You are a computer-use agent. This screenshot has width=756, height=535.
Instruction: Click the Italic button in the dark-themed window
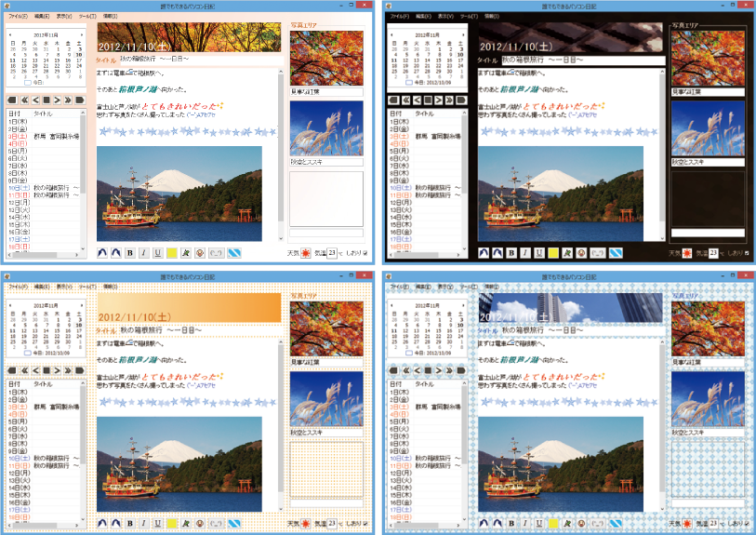click(x=524, y=252)
